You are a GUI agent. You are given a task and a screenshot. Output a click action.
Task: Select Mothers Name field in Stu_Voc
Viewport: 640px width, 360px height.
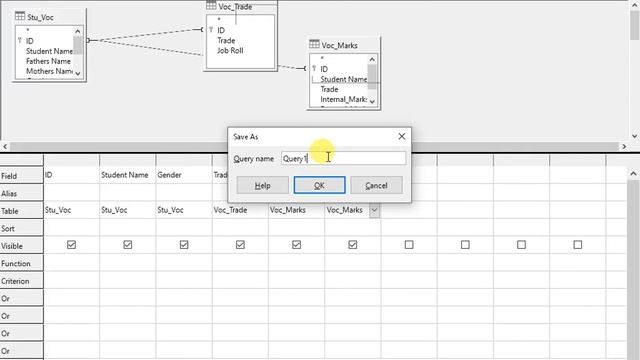pos(49,71)
